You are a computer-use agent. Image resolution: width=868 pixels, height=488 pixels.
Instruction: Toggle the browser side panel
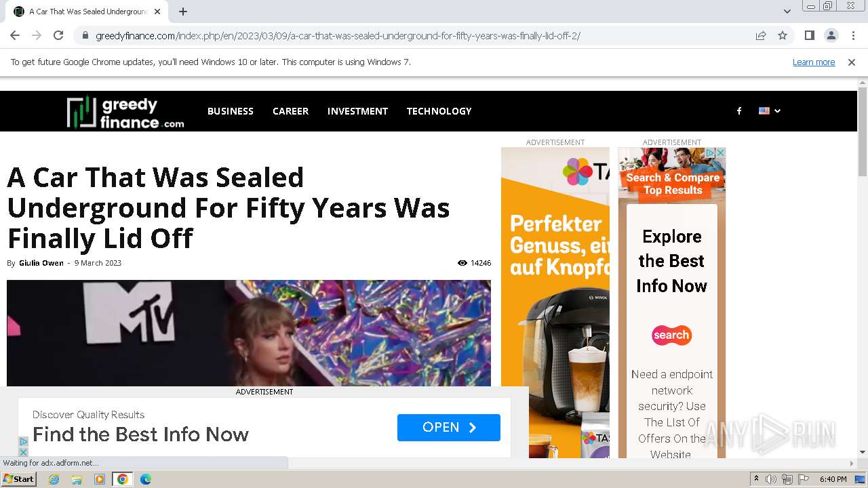coord(809,35)
